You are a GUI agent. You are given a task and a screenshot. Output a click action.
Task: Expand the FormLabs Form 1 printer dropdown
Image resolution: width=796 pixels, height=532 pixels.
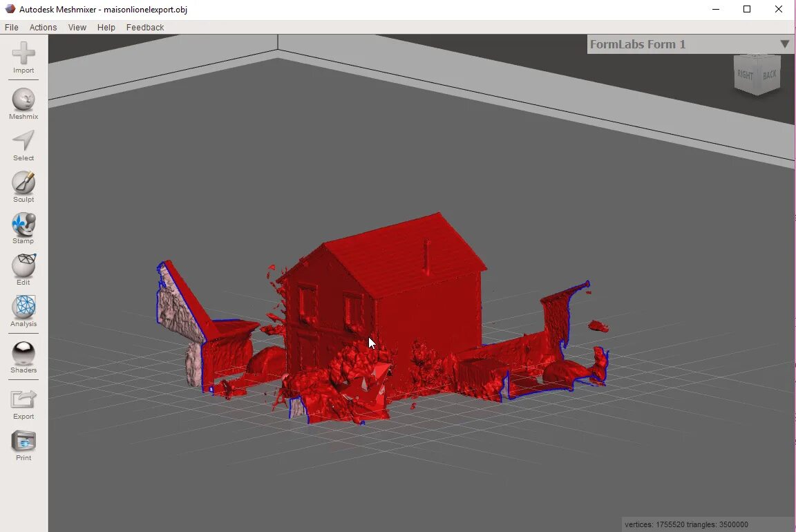tap(690, 44)
